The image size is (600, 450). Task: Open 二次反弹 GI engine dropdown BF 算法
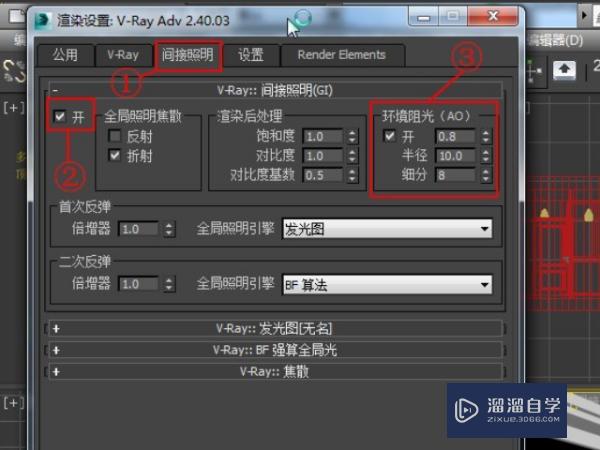tap(387, 284)
